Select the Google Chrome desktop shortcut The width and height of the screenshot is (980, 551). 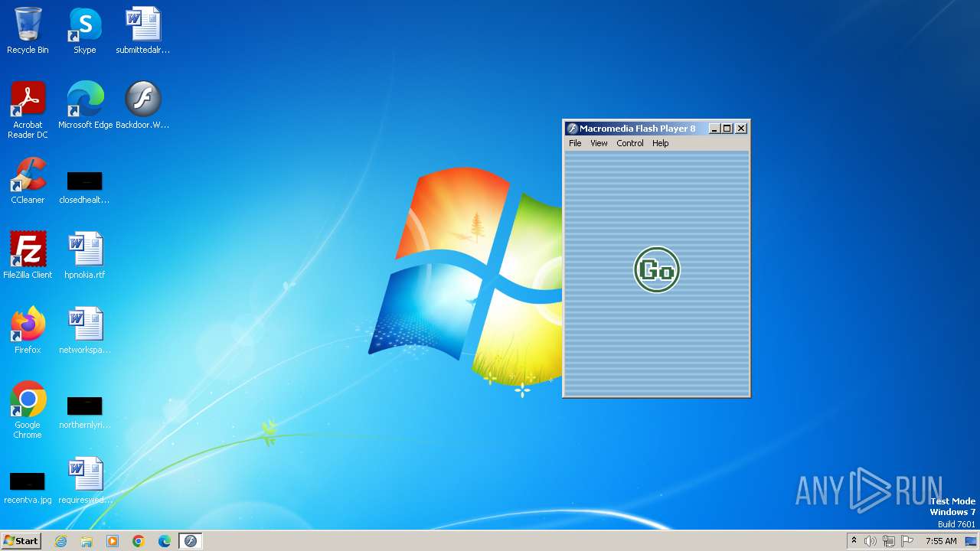[x=28, y=410]
